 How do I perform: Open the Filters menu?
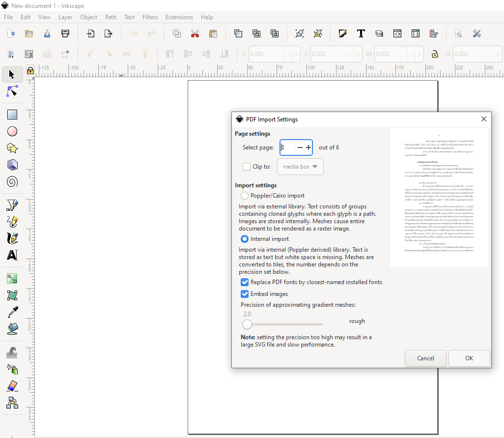(x=150, y=17)
